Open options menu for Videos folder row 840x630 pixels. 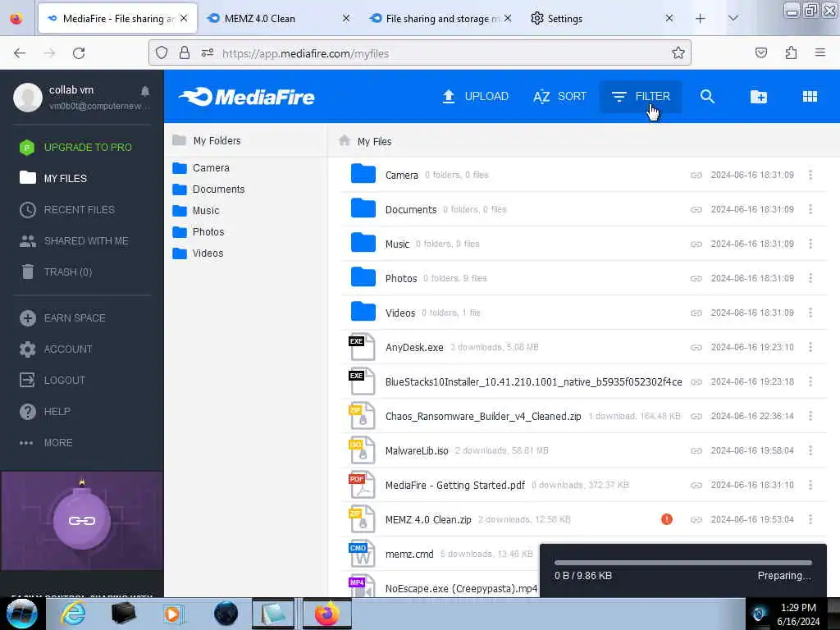coord(810,313)
